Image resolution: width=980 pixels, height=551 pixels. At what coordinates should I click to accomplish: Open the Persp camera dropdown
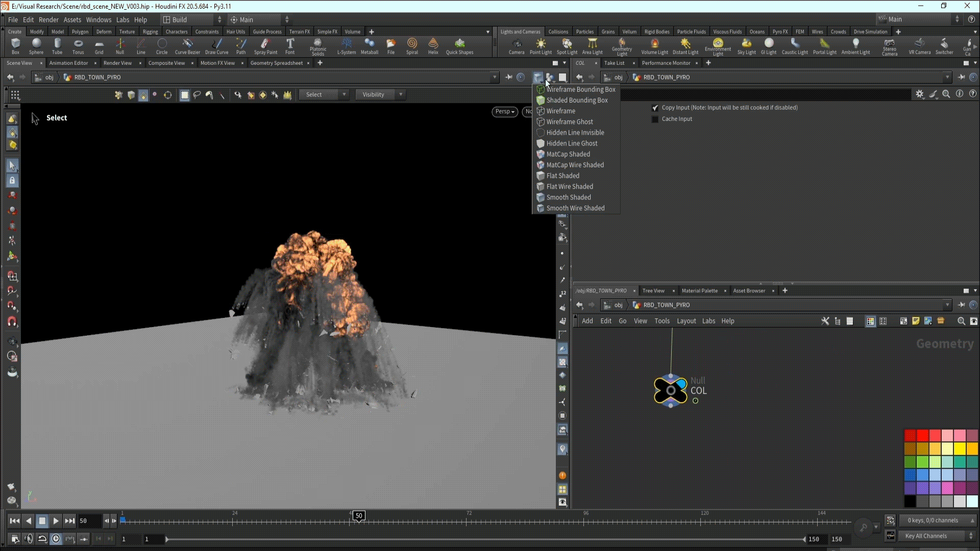(505, 112)
